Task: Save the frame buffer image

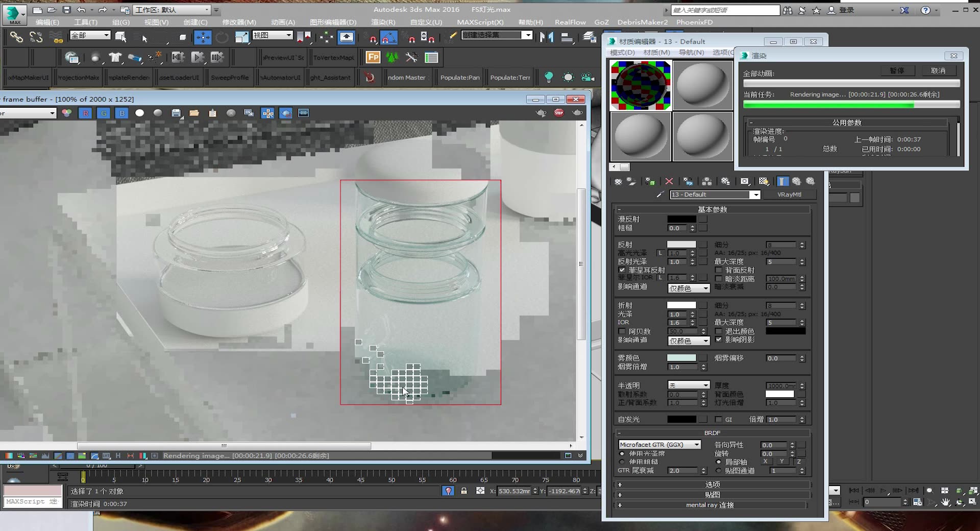Action: tap(176, 113)
